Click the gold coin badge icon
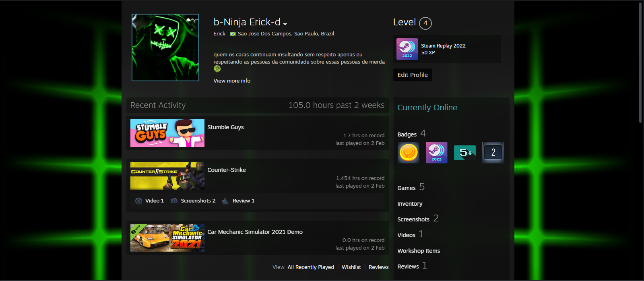644x281 pixels. 409,153
